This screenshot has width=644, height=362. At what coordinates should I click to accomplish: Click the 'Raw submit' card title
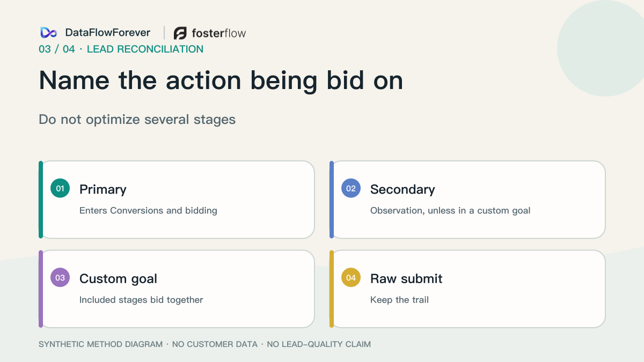tap(406, 278)
